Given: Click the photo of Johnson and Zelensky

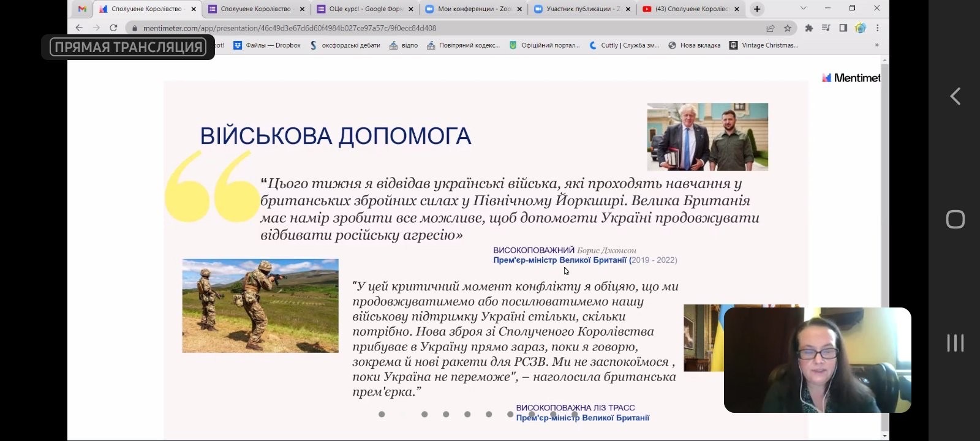Looking at the screenshot, I should (x=707, y=137).
